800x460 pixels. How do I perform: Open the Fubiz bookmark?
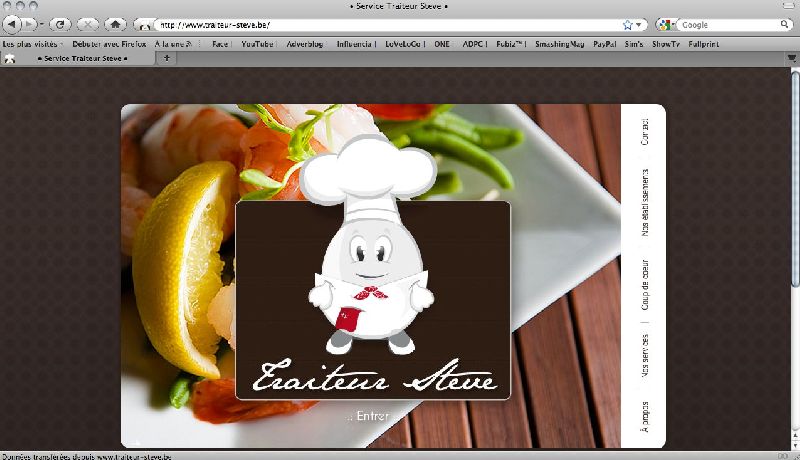point(509,44)
